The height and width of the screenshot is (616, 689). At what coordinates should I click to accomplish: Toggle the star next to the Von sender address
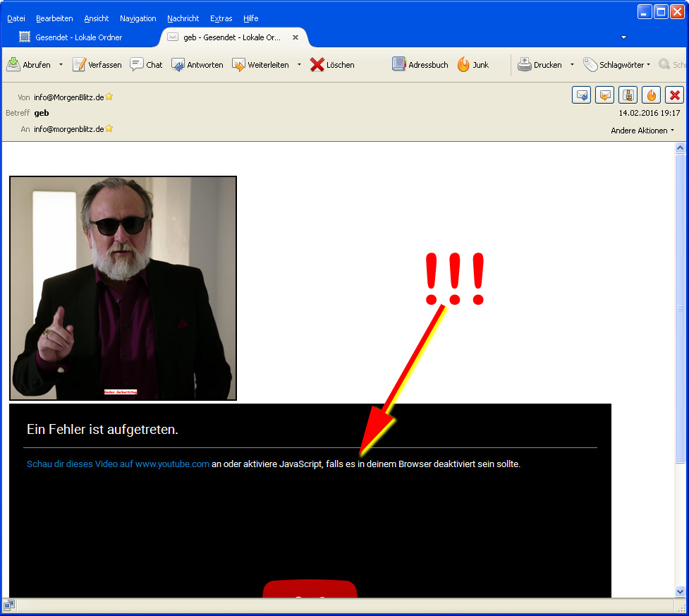tap(109, 97)
